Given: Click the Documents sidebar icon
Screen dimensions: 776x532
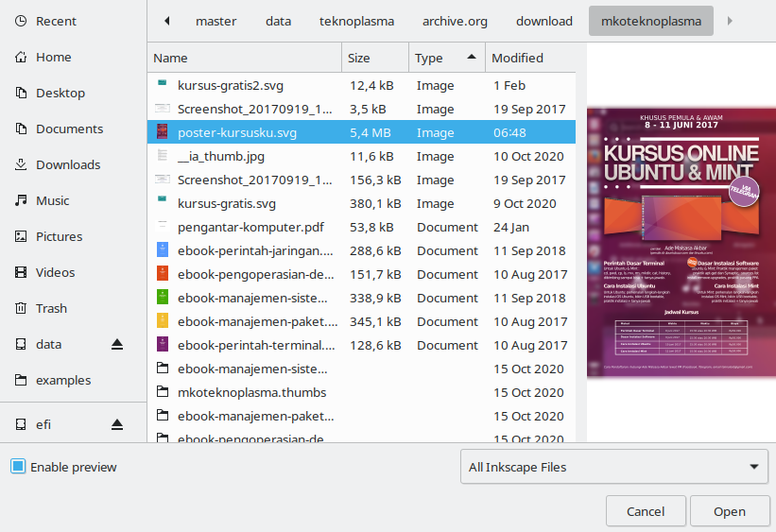Looking at the screenshot, I should pyautogui.click(x=21, y=129).
